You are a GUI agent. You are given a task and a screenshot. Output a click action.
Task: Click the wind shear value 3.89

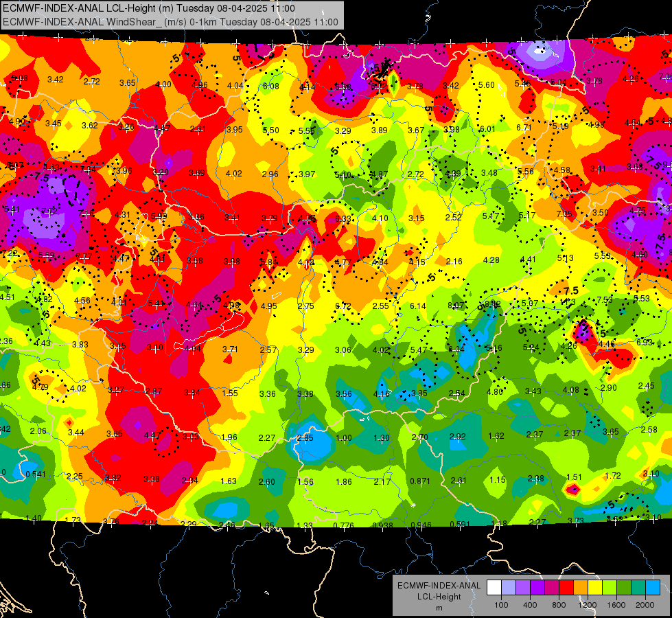pyautogui.click(x=380, y=130)
